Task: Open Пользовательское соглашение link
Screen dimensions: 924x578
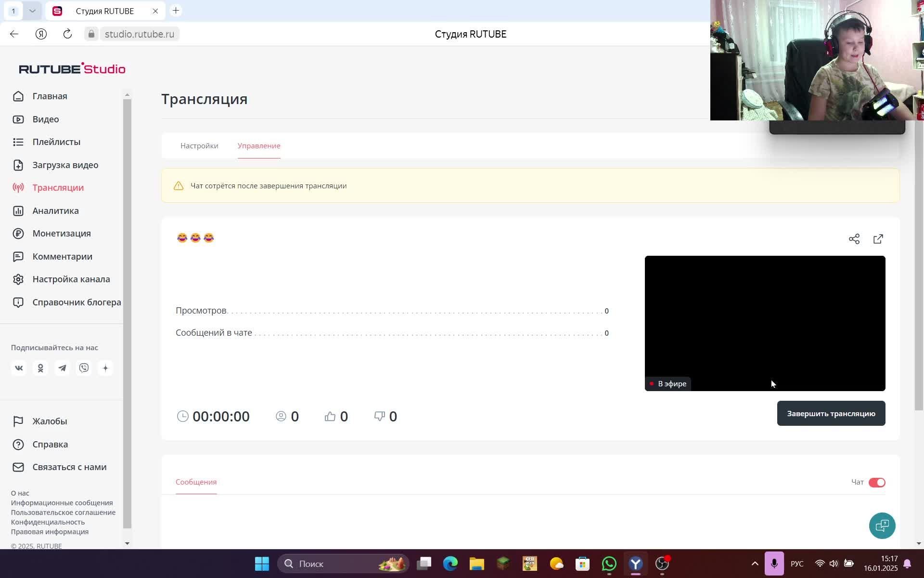Action: 63,512
